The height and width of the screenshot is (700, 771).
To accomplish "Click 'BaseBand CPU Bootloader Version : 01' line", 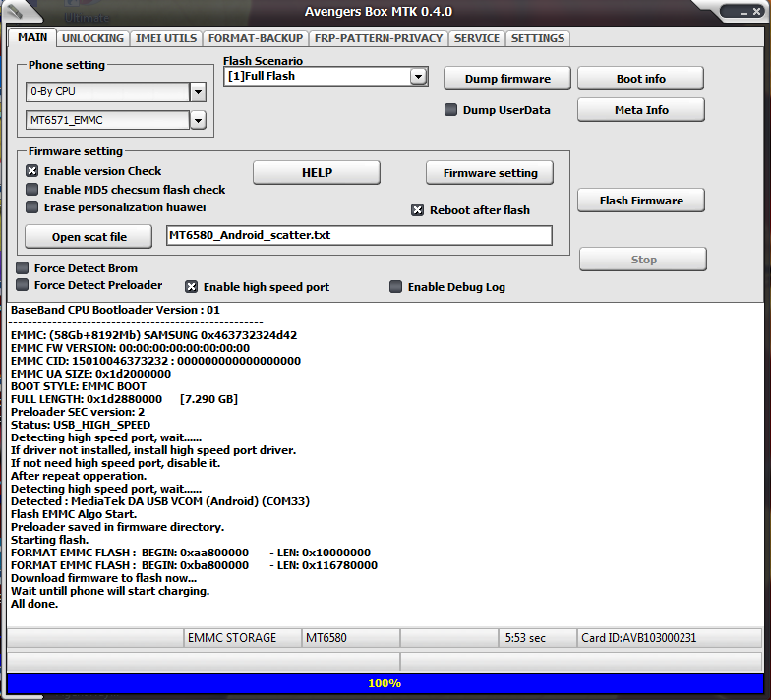I will pos(115,310).
